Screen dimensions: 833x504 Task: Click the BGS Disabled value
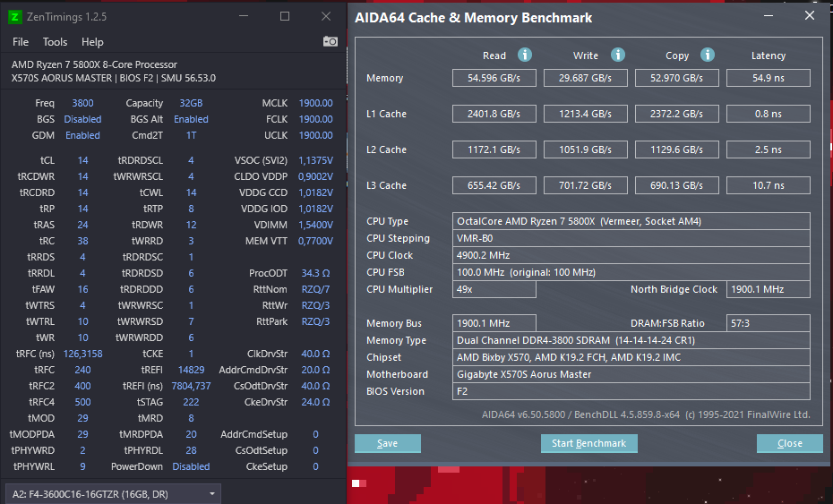[x=82, y=119]
